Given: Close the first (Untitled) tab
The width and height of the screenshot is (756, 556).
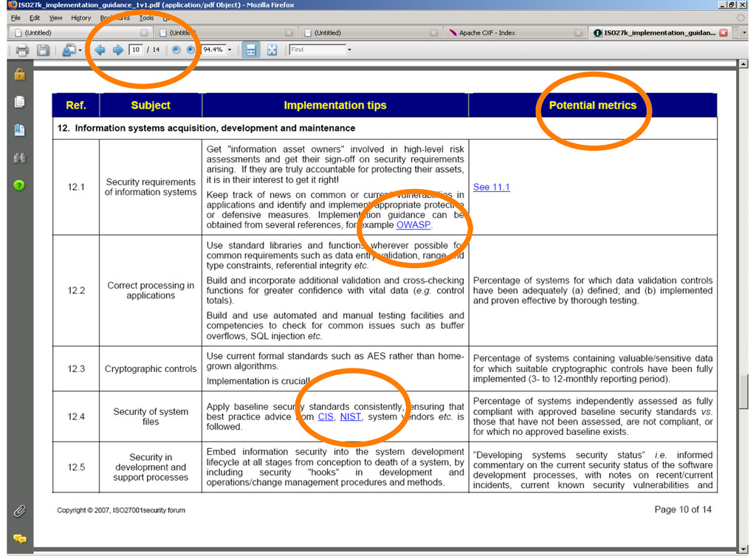Looking at the screenshot, I should pyautogui.click(x=144, y=32).
